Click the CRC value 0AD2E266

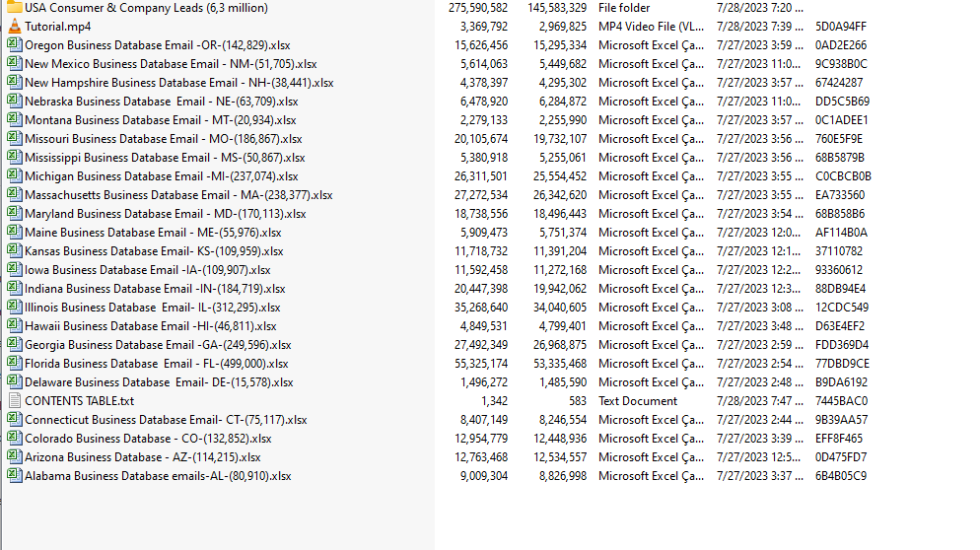coord(841,45)
